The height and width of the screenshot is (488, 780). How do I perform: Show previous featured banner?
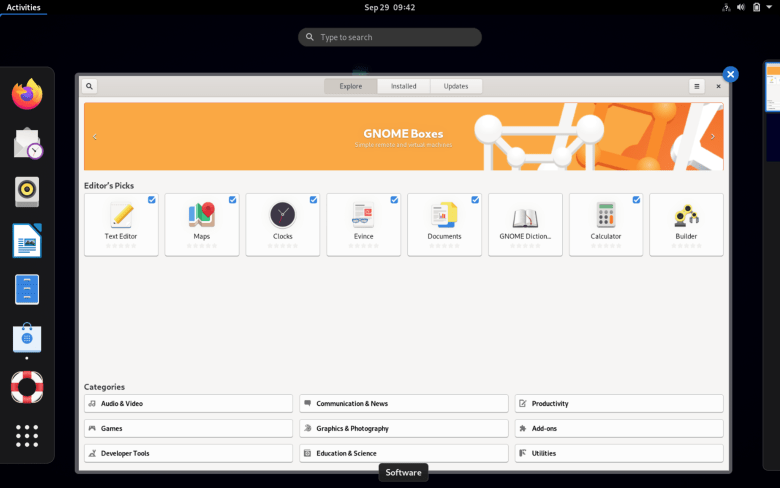pos(95,136)
